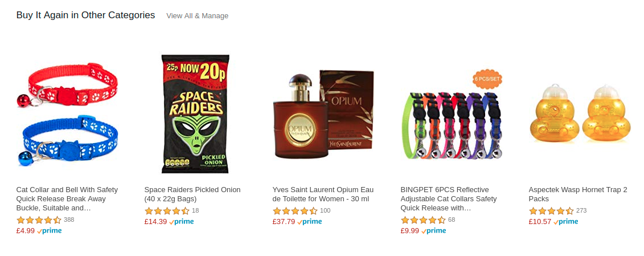Open BINGPET Reflective Cat Collars title link

click(449, 199)
